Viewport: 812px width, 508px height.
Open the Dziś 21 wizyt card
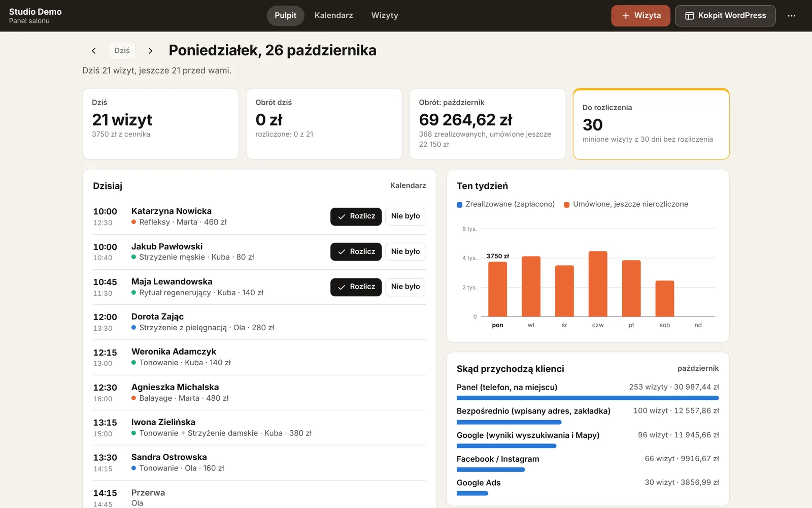tap(161, 124)
